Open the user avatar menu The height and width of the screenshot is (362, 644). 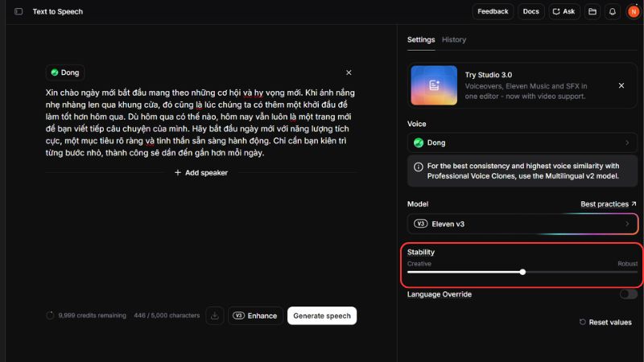pyautogui.click(x=634, y=11)
